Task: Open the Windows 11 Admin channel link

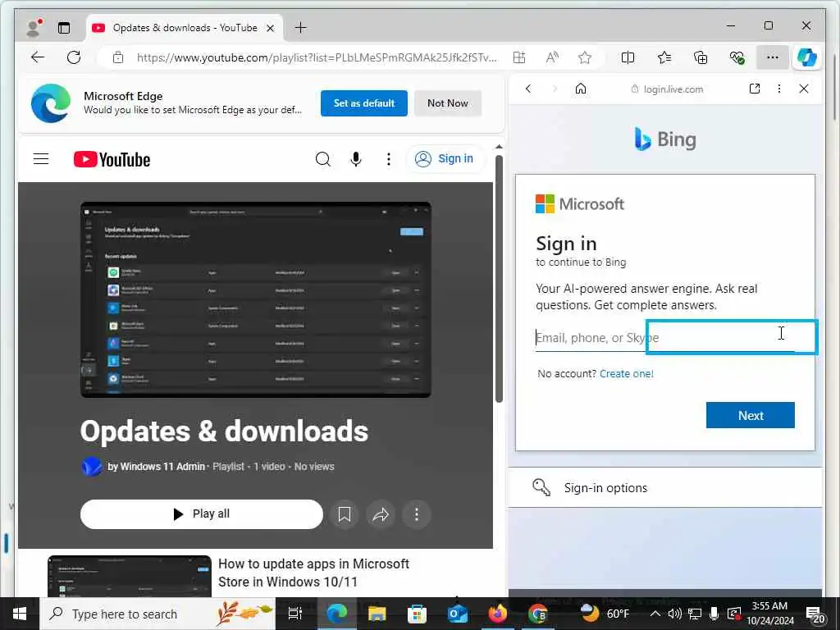Action: [x=156, y=467]
